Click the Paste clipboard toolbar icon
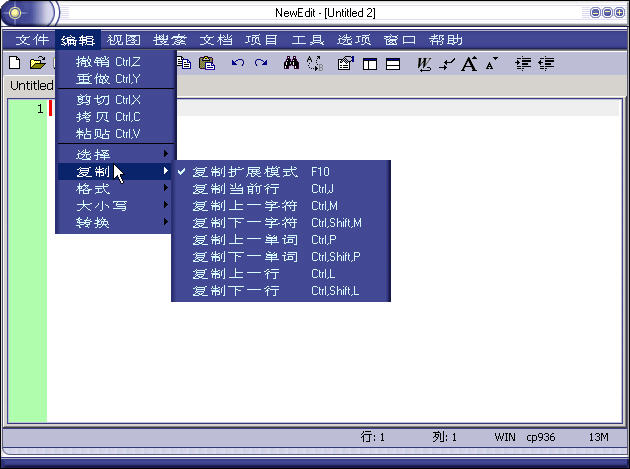The width and height of the screenshot is (630, 469). coord(207,63)
